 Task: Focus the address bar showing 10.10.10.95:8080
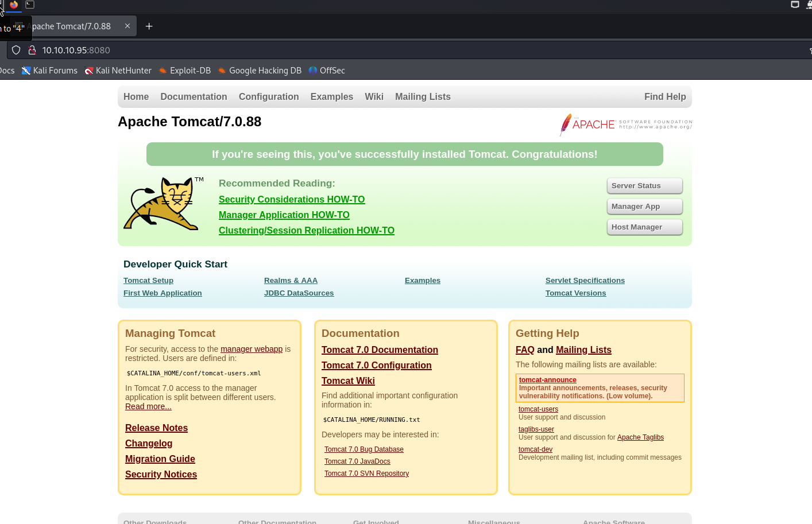(345, 50)
